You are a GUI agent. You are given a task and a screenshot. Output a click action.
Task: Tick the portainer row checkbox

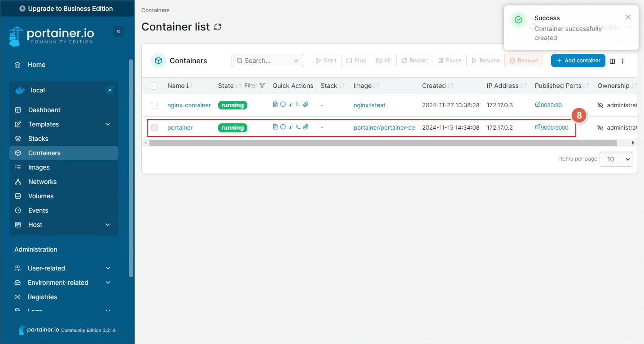(154, 128)
